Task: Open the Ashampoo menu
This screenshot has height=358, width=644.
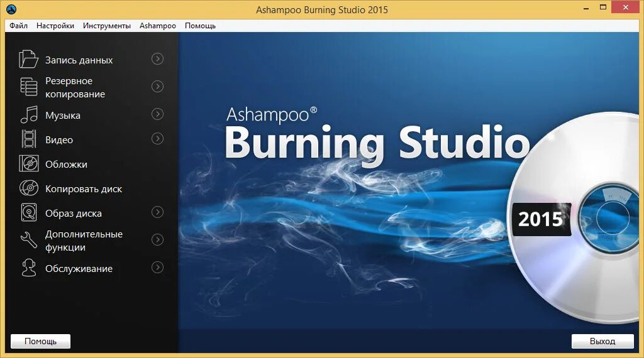Action: coord(158,25)
